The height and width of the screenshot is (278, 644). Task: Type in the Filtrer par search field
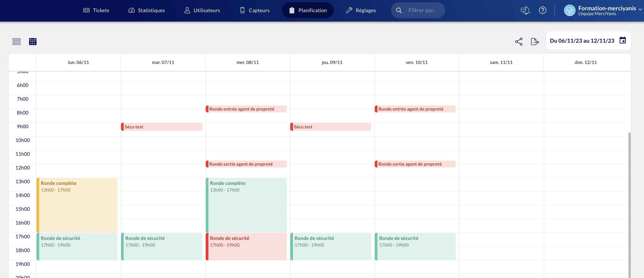[423, 10]
